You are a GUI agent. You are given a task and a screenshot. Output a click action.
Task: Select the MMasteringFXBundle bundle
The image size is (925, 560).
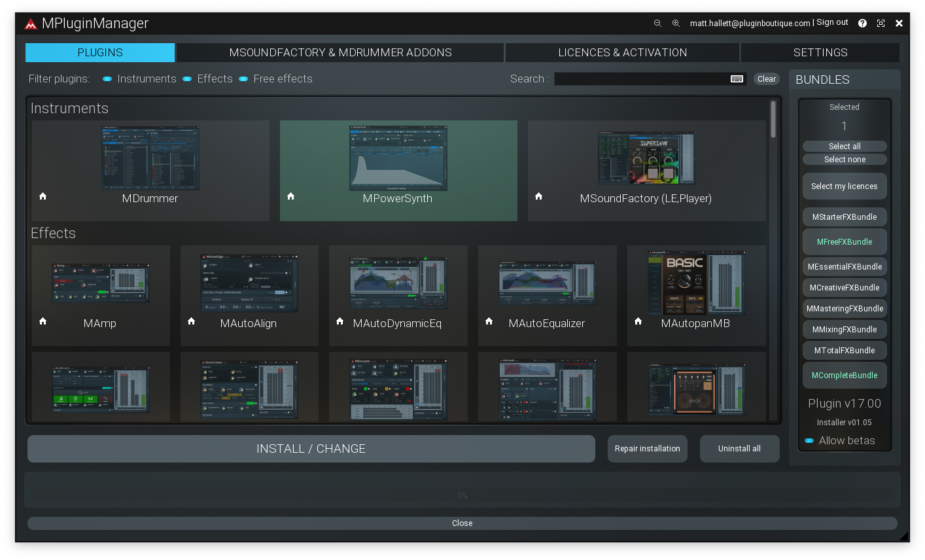tap(845, 309)
